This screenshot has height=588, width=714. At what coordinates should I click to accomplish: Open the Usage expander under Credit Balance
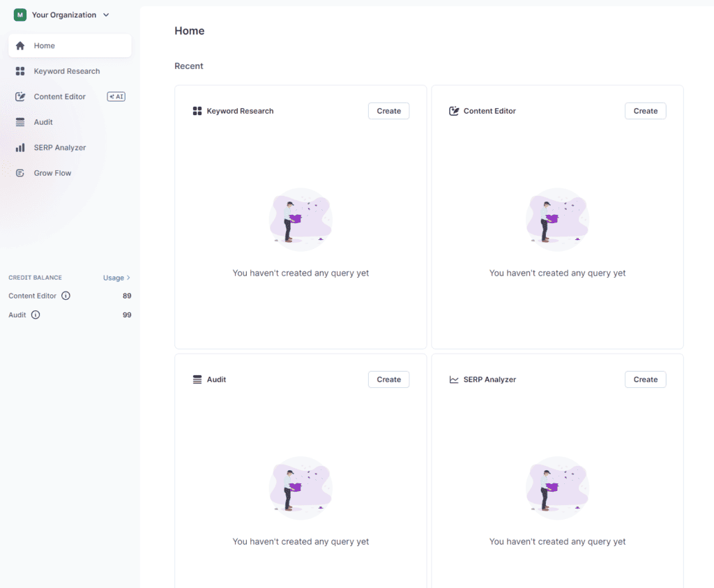[x=116, y=277]
